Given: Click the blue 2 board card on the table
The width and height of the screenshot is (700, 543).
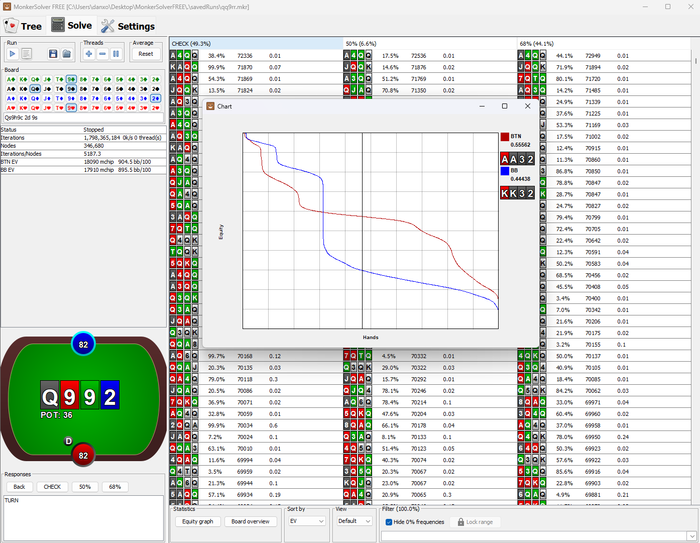Looking at the screenshot, I should [110, 396].
